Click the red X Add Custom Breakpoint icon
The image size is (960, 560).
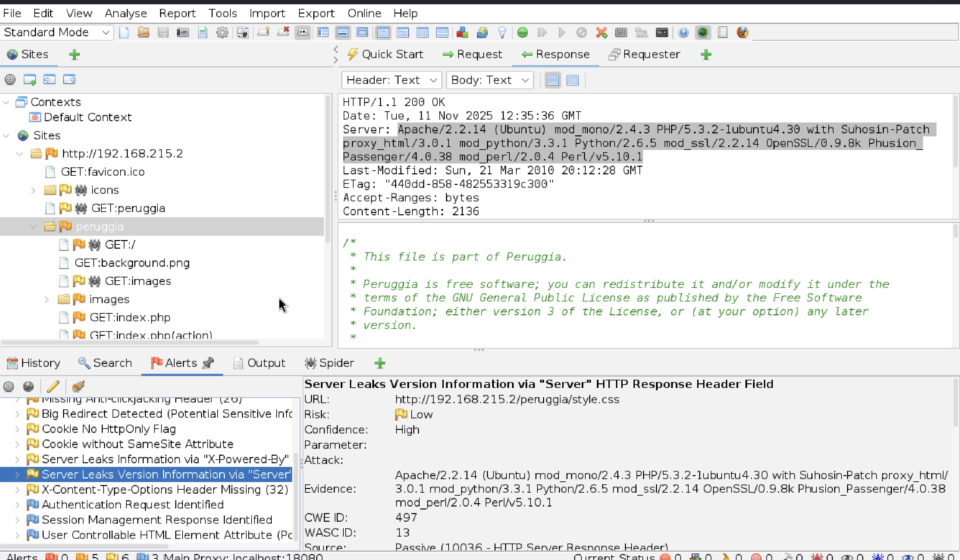601,32
